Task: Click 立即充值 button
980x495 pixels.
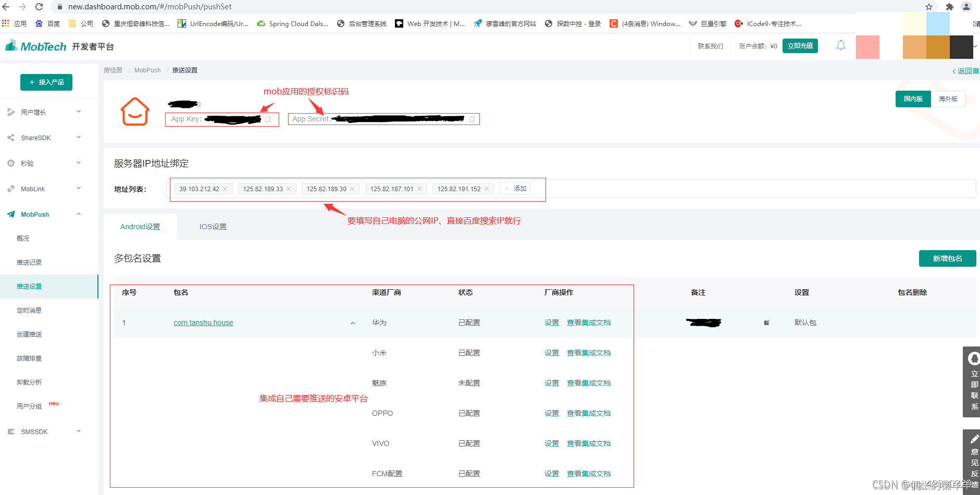Action: click(800, 46)
